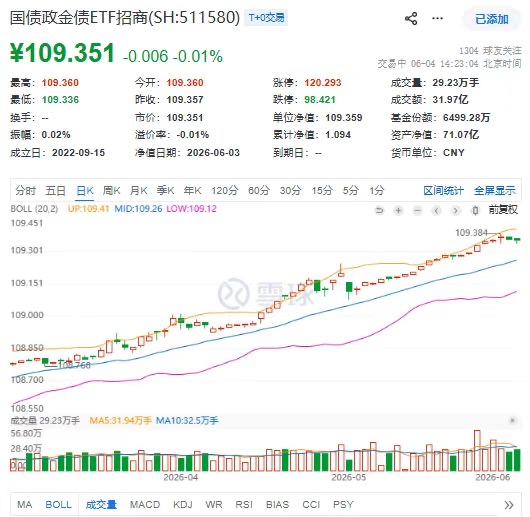Click the UP:109.41 value
The height and width of the screenshot is (517, 530).
89,209
